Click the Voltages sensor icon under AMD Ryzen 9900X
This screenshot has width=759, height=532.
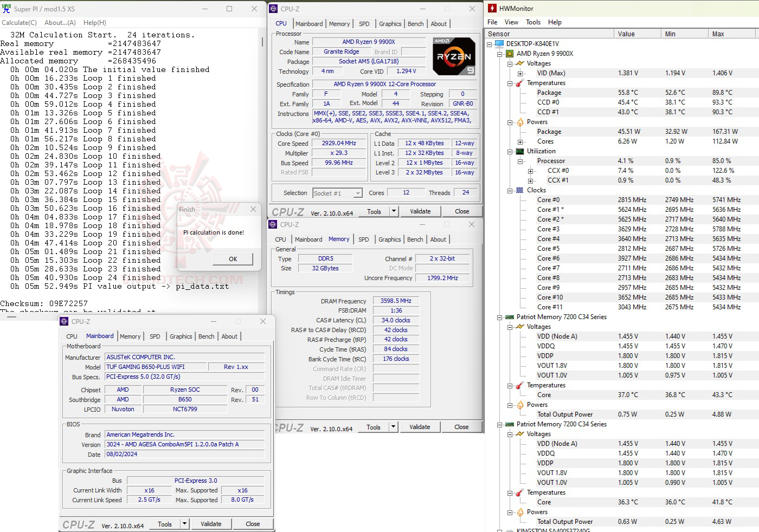click(522, 63)
